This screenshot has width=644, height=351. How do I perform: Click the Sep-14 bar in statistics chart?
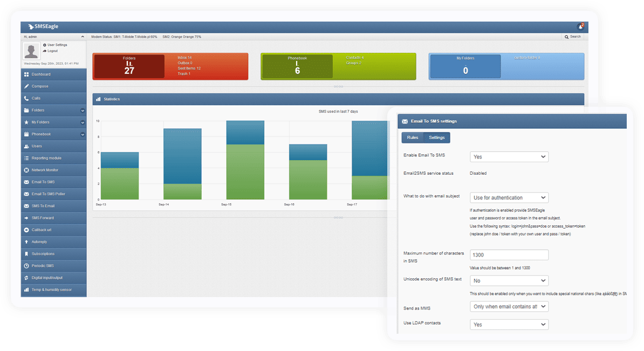[x=182, y=164]
